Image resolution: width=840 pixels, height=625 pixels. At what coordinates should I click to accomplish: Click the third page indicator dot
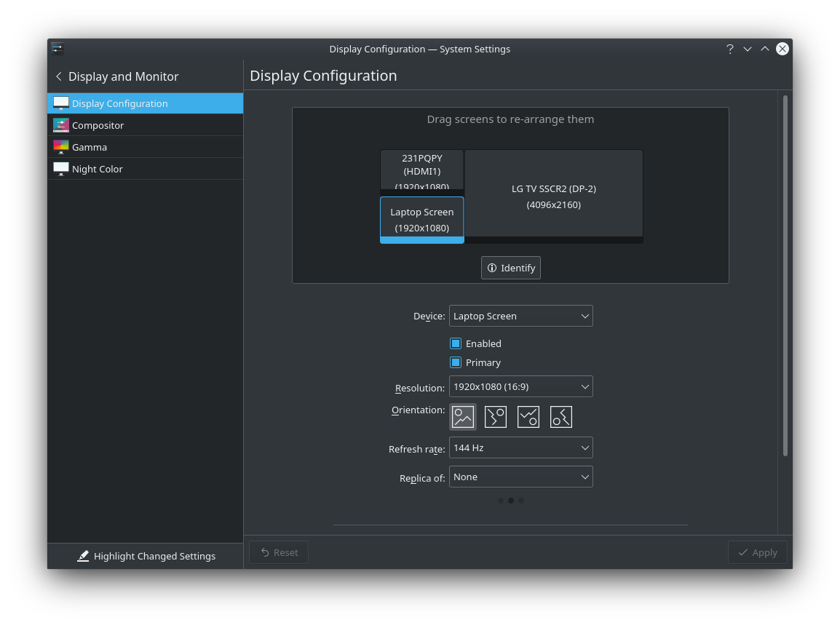(520, 500)
